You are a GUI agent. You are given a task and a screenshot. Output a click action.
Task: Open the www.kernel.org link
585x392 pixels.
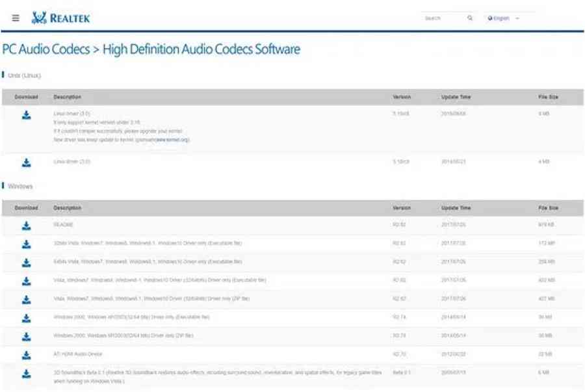[x=172, y=140]
